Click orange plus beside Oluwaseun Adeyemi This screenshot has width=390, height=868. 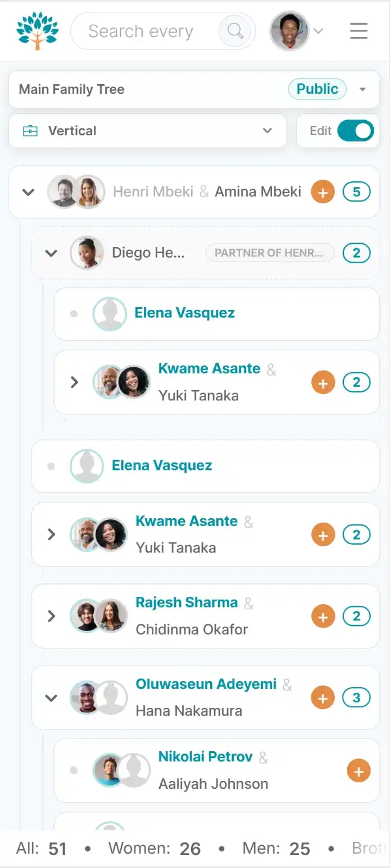tap(323, 698)
